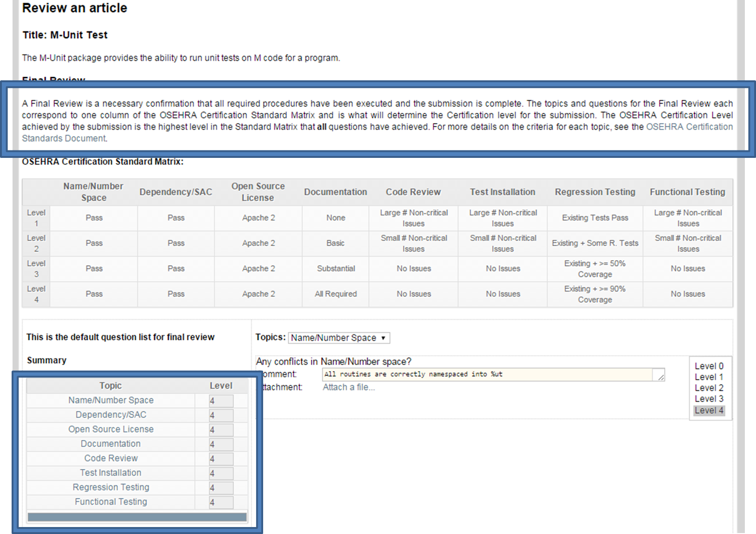Choose Level 3 from the level list
The width and height of the screenshot is (756, 534).
coord(709,399)
